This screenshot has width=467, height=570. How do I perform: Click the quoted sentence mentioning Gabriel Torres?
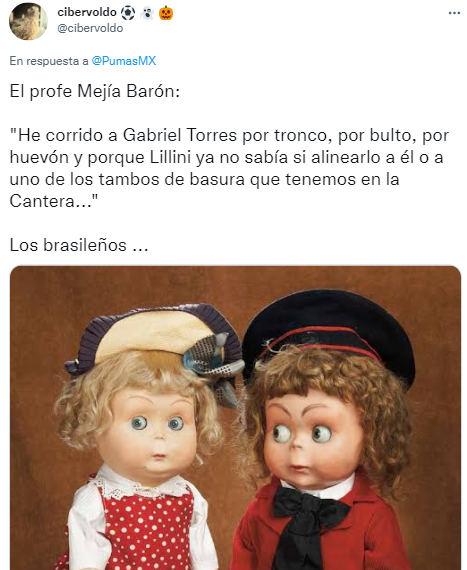(229, 168)
